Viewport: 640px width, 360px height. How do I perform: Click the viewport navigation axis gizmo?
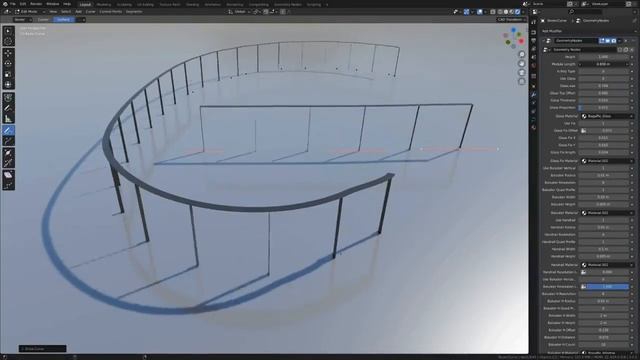513,38
